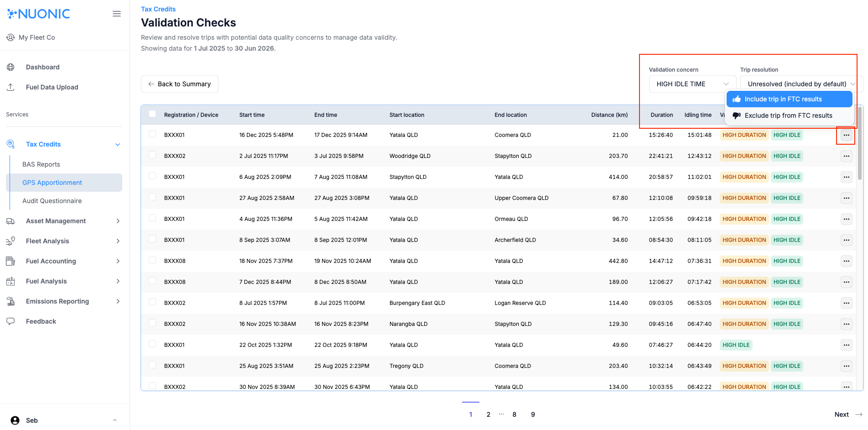Check the row starting 6 Aug 2025 2:09PM

[x=152, y=176]
